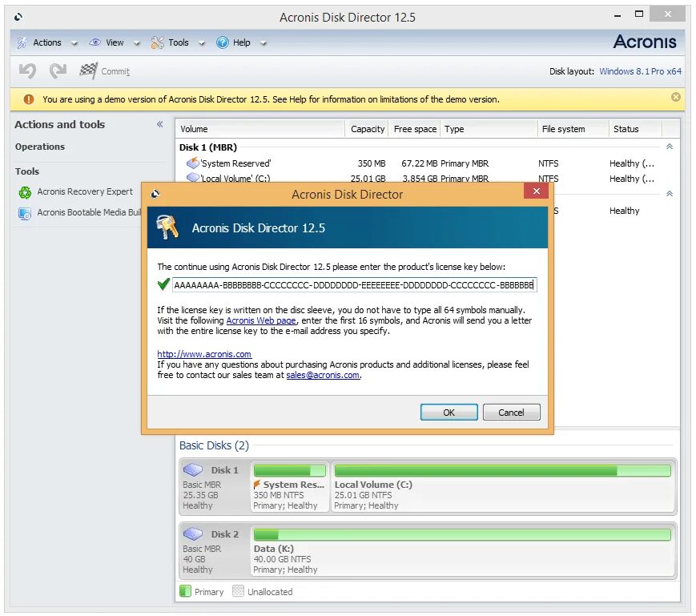Expand the Tools menu dropdown arrow

(202, 43)
